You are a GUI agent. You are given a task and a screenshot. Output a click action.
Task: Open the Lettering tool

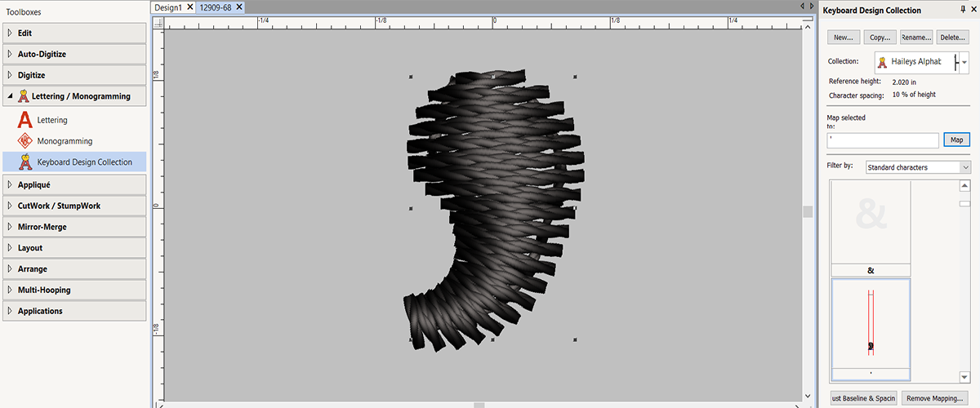click(53, 120)
